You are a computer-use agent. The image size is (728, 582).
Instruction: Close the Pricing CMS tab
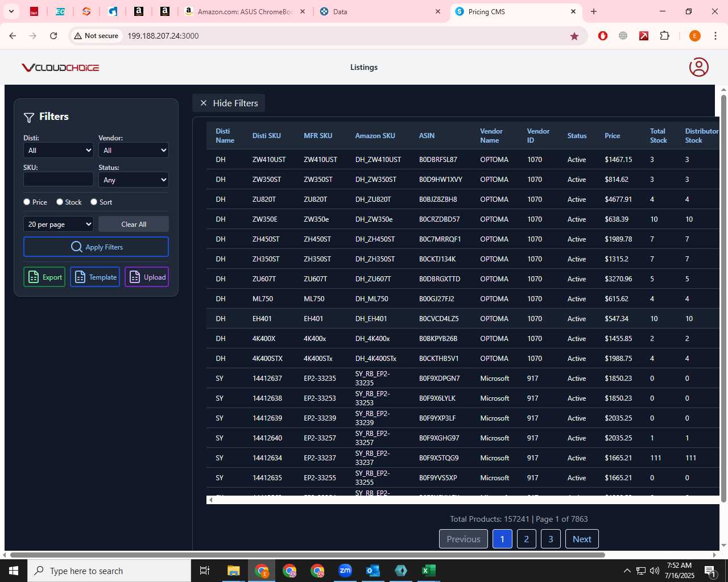click(x=573, y=11)
